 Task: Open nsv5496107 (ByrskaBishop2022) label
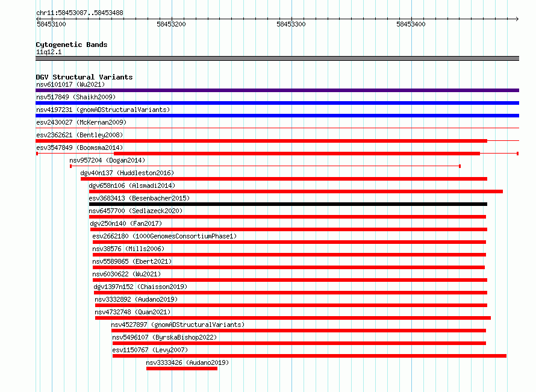tap(164, 337)
